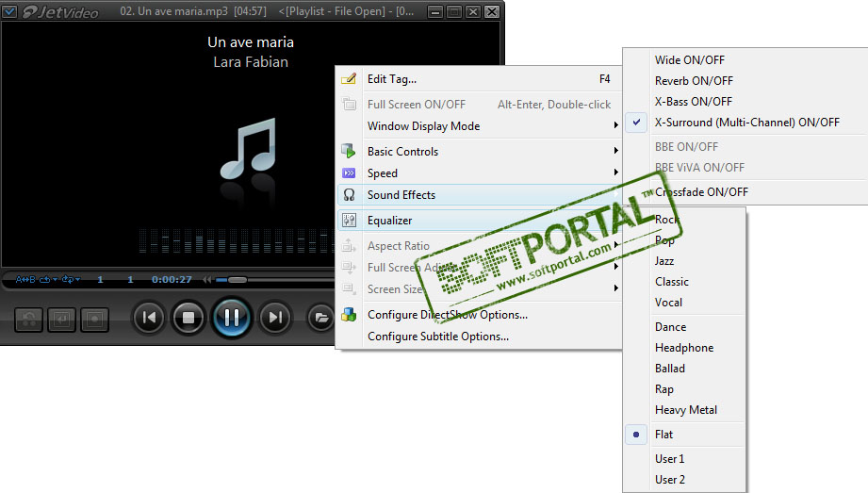This screenshot has height=493, width=868.
Task: Choose the User 1 preset
Action: (x=670, y=459)
